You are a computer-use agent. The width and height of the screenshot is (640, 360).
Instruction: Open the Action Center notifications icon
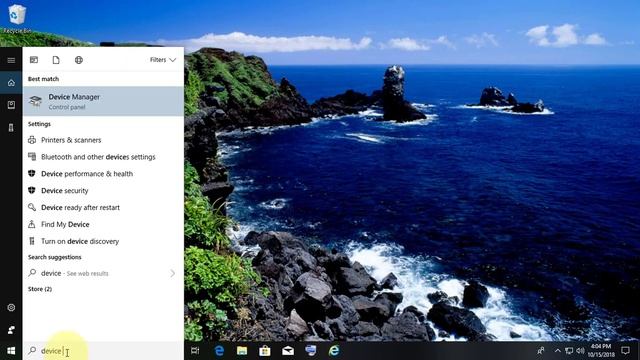pos(625,351)
